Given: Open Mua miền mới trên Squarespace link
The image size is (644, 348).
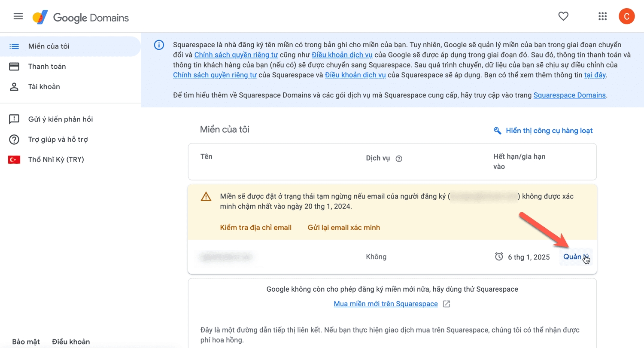Looking at the screenshot, I should (386, 304).
